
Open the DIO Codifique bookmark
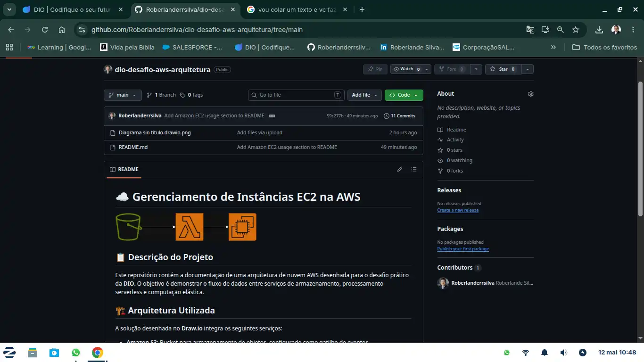click(x=265, y=47)
